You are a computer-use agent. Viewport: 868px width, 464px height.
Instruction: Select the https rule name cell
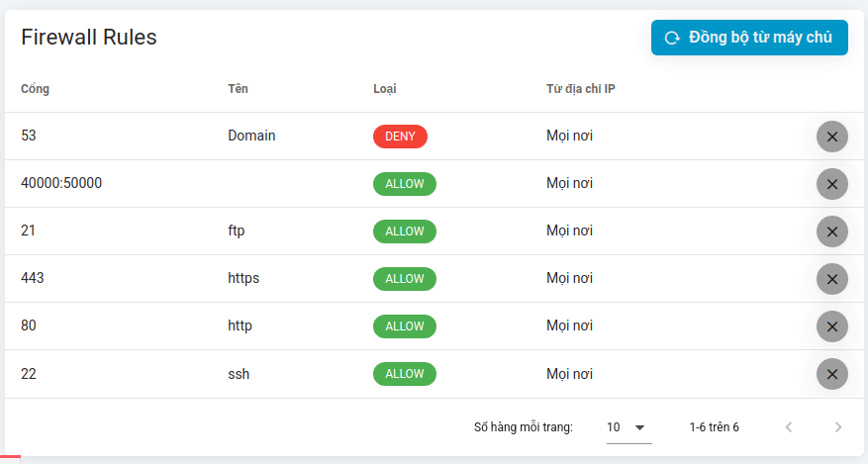243,279
